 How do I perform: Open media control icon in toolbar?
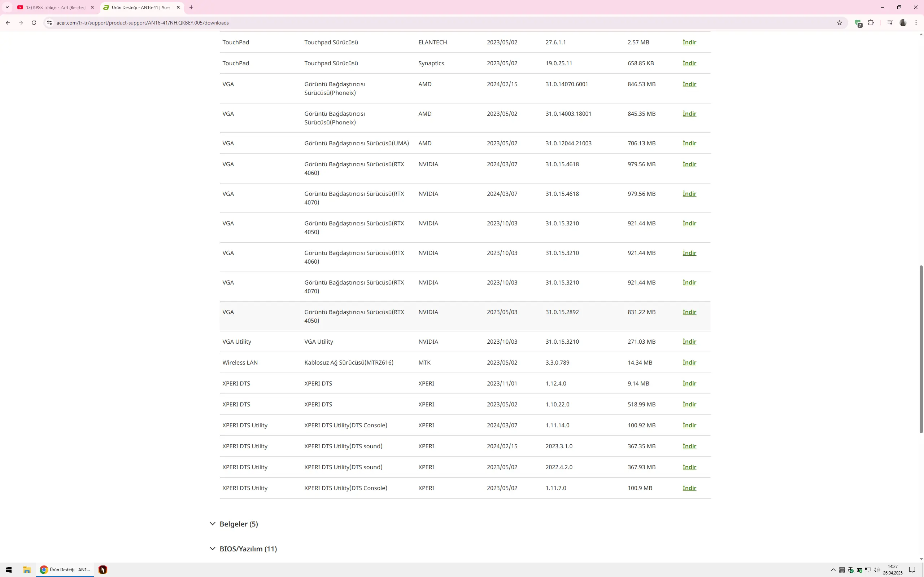coord(890,23)
